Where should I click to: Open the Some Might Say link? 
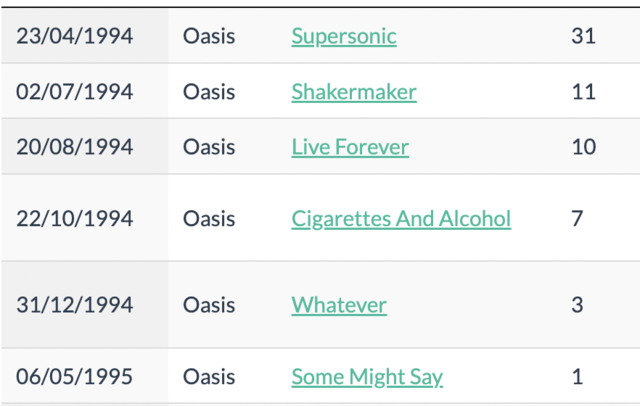coord(367,377)
